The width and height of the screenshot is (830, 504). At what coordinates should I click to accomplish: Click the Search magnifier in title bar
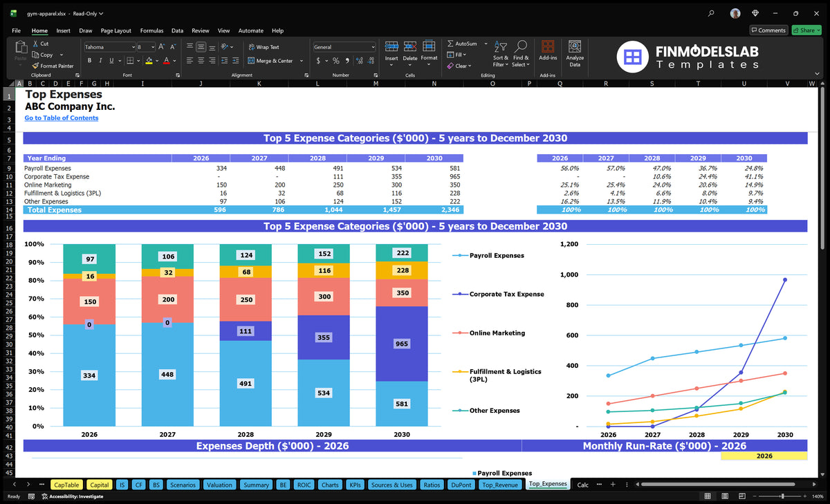[x=712, y=13]
